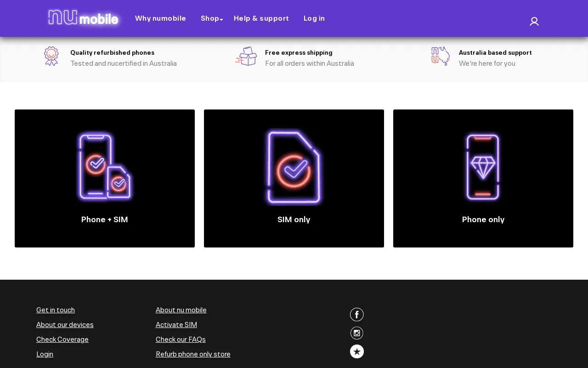Open the Check our FAQs link
This screenshot has height=368, width=588.
(181, 339)
